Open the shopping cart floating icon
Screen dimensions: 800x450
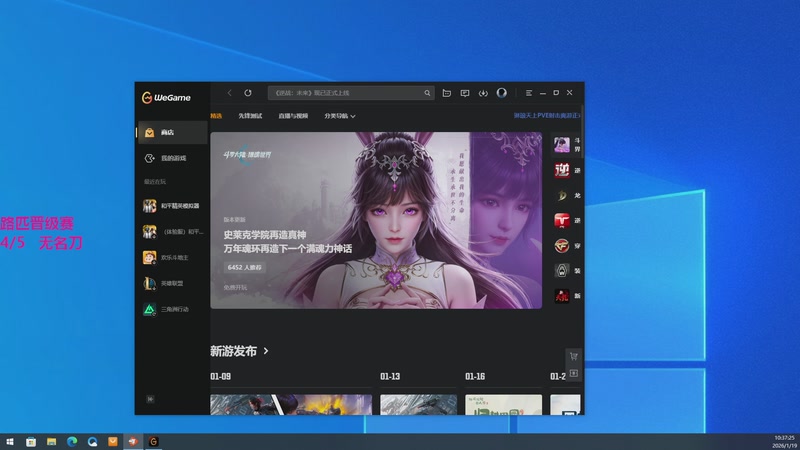point(574,356)
